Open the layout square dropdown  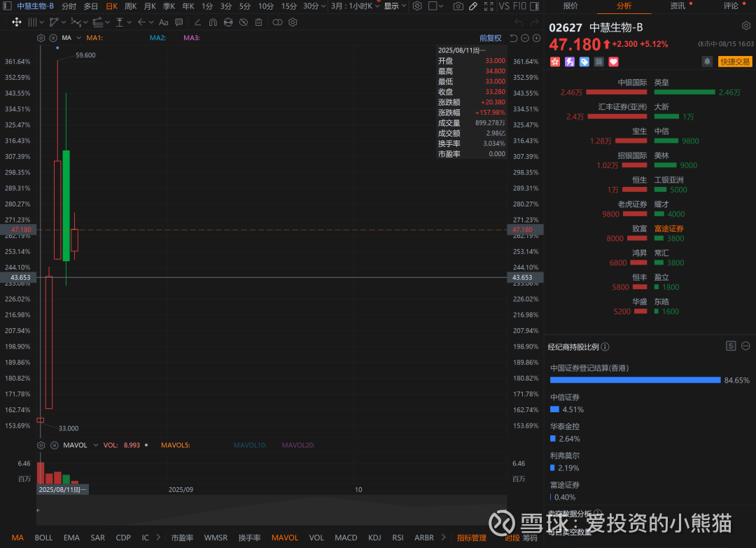coord(436,6)
